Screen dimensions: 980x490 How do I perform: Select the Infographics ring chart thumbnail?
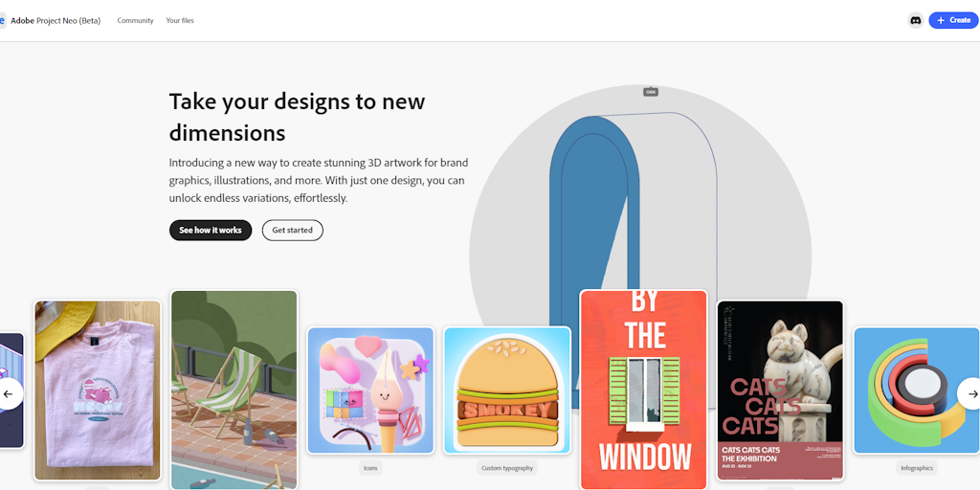point(916,390)
